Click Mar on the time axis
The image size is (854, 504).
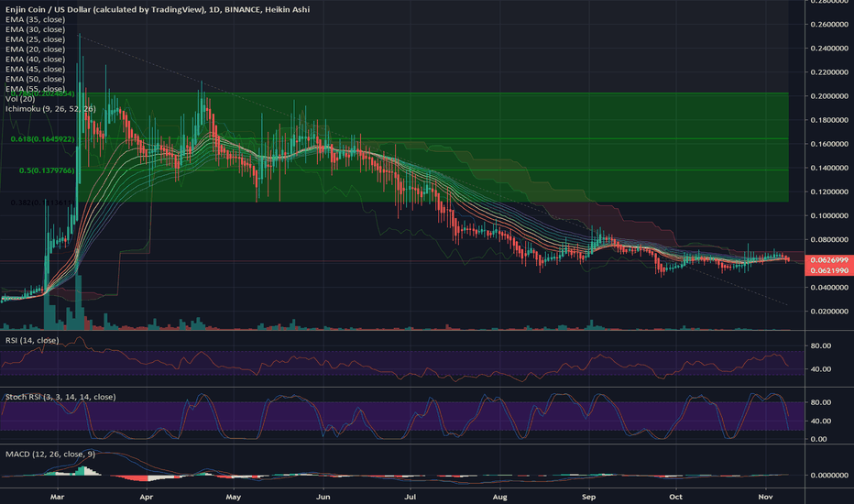tap(57, 497)
